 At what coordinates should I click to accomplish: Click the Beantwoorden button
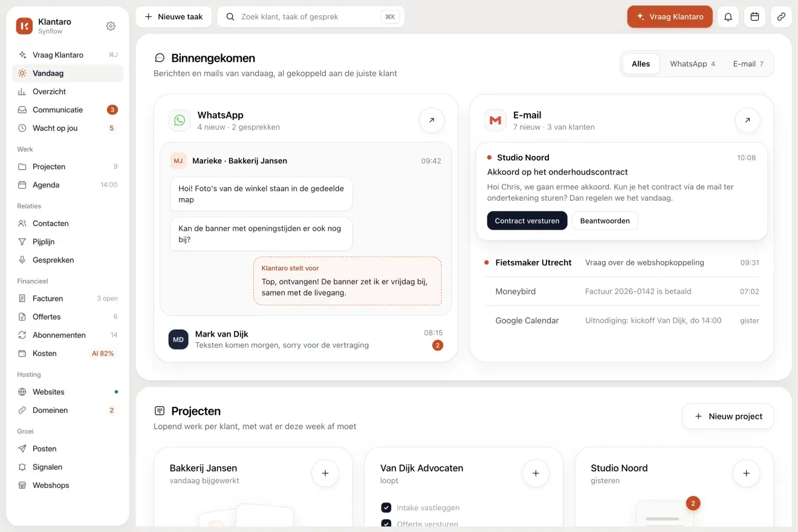[x=605, y=221]
